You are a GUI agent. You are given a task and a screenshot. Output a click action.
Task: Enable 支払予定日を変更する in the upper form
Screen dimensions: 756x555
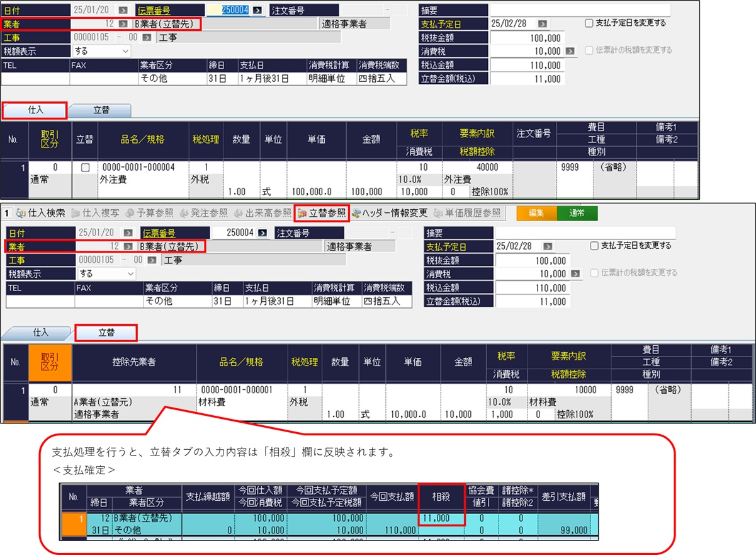589,23
